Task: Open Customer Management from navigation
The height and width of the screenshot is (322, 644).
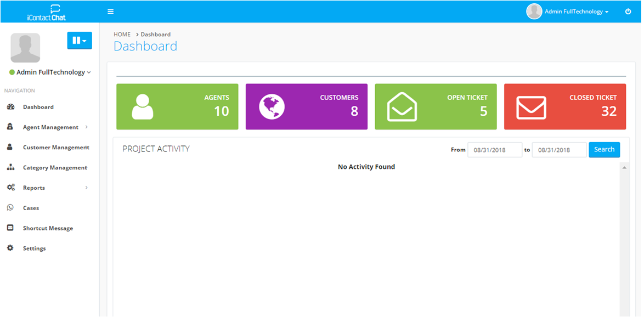Action: tap(55, 148)
